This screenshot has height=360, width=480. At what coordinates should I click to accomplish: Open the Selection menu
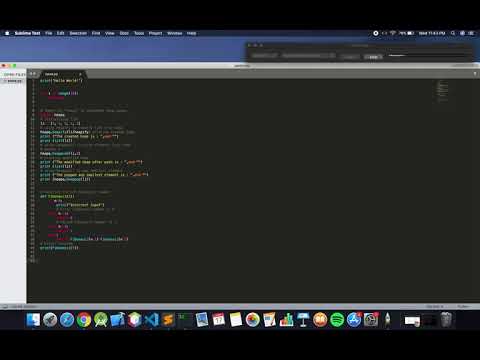(x=78, y=33)
